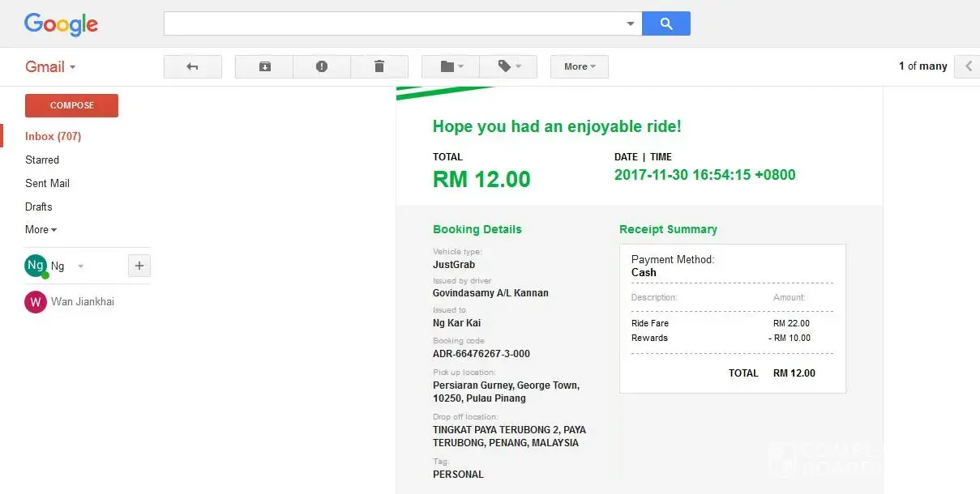Click the blue search magnifier button

click(665, 23)
